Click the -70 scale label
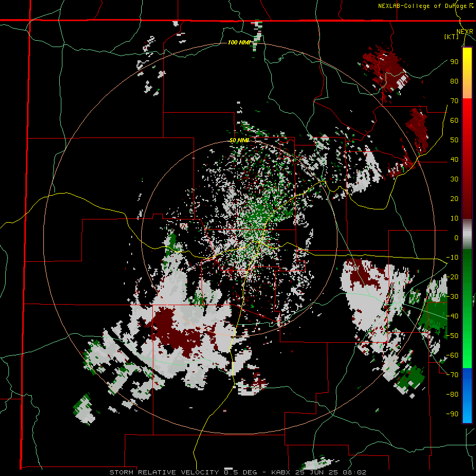 point(452,375)
